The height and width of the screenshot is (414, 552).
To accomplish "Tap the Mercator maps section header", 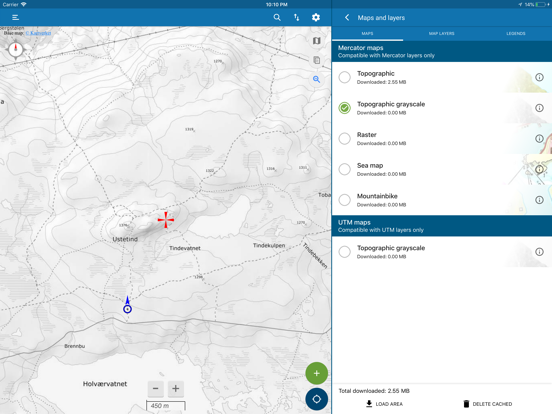I will tap(442, 51).
